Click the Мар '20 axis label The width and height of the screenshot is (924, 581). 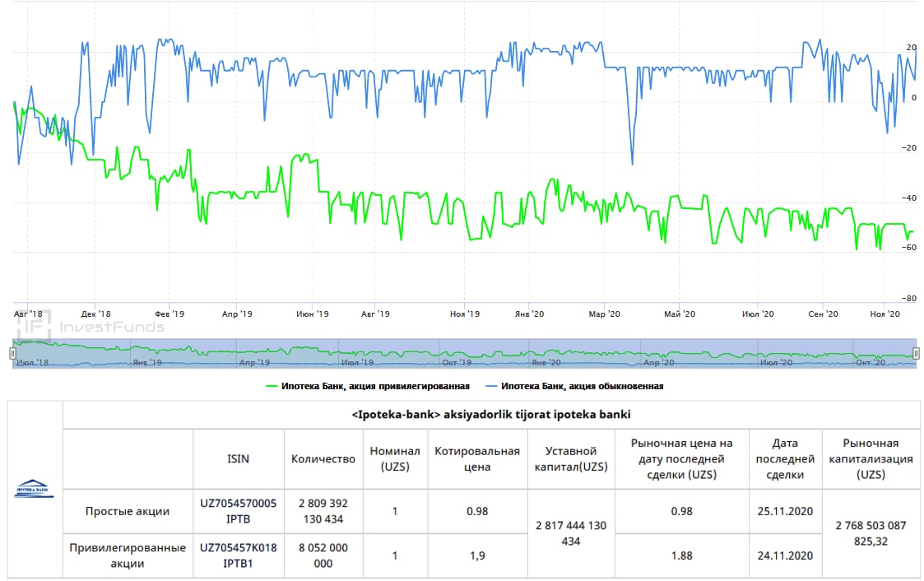[605, 314]
